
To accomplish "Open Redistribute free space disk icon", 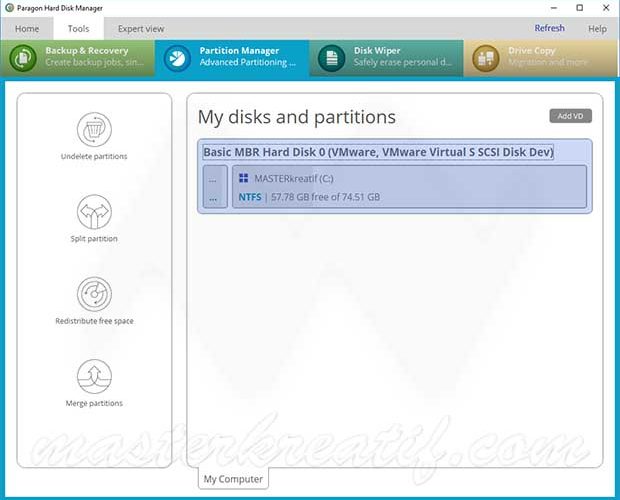I will tap(94, 294).
